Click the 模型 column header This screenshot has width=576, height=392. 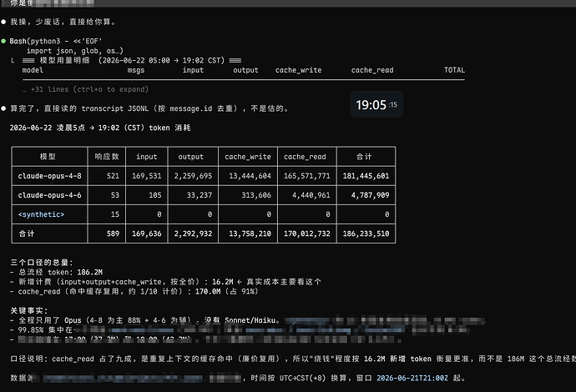coord(48,157)
